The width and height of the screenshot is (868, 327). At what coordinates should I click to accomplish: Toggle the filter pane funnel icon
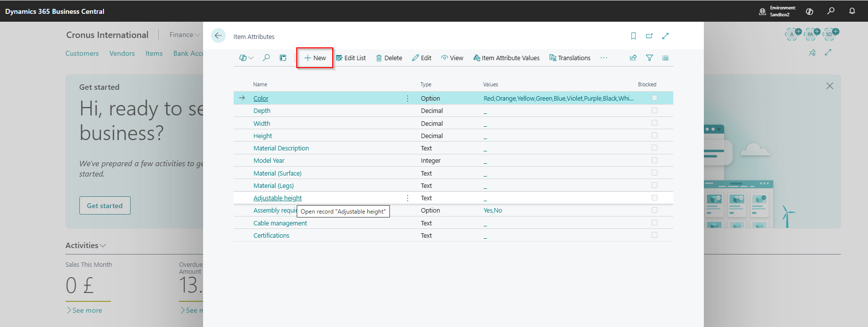[649, 58]
